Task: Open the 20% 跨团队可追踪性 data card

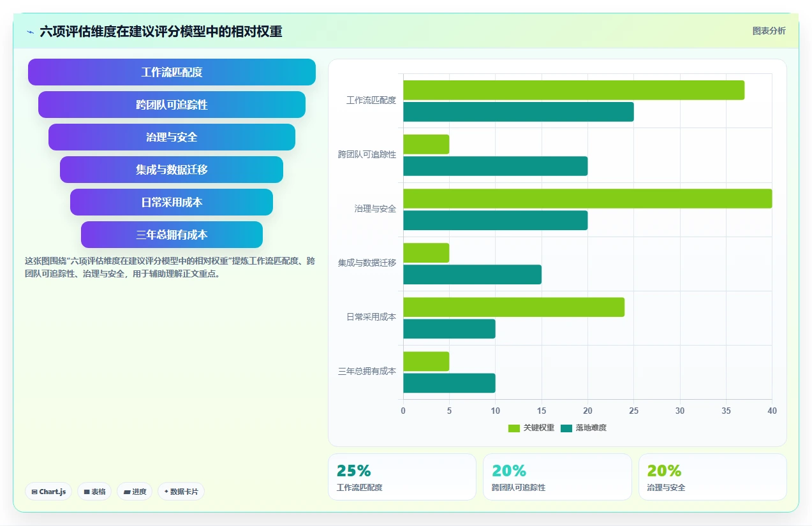Action: (x=557, y=477)
